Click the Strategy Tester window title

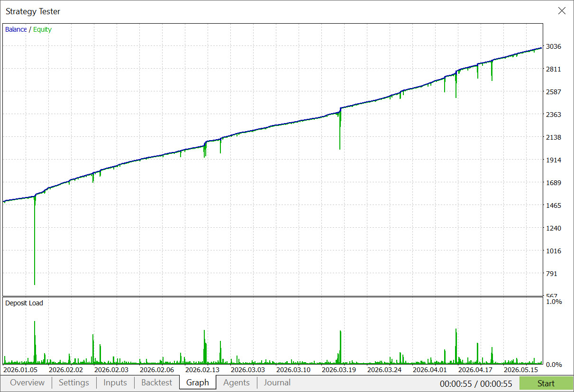pos(33,11)
